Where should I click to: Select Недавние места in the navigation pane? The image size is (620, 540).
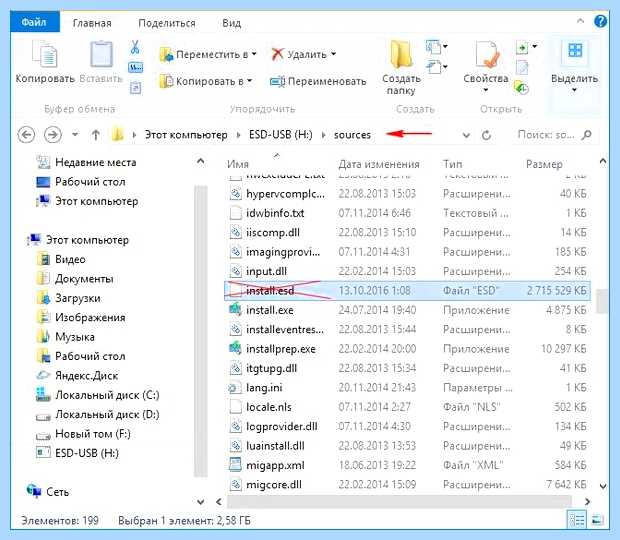click(x=96, y=162)
